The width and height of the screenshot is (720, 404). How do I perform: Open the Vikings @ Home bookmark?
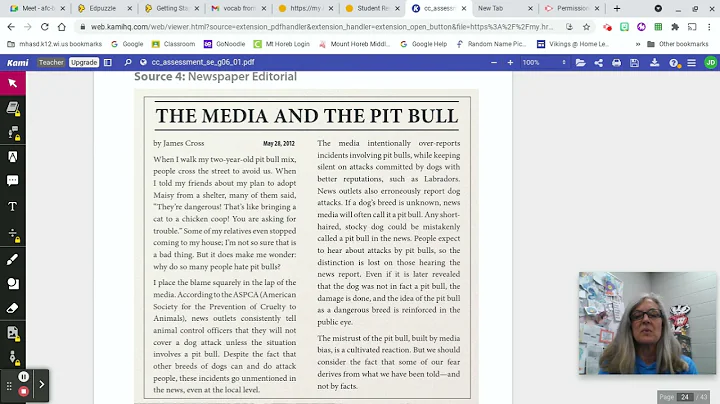(573, 44)
